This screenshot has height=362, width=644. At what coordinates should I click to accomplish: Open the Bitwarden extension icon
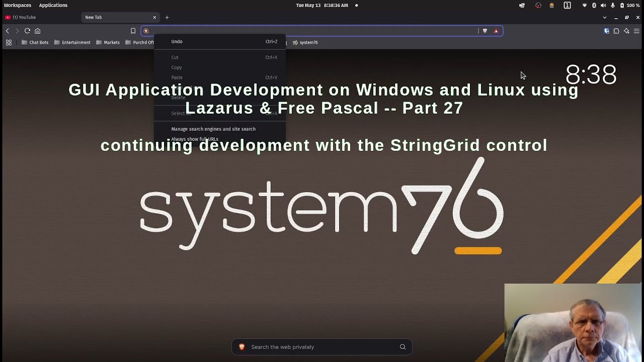point(606,31)
